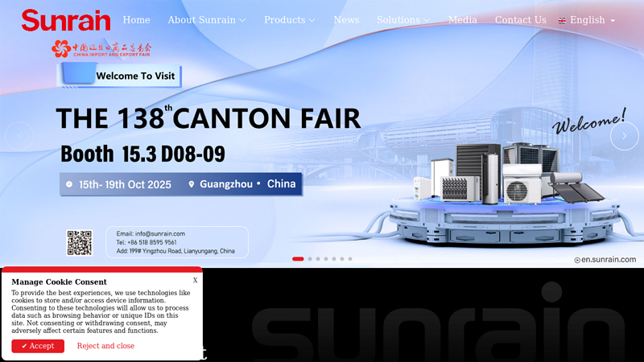644x362 pixels.
Task: Go to the News page
Action: [346, 20]
